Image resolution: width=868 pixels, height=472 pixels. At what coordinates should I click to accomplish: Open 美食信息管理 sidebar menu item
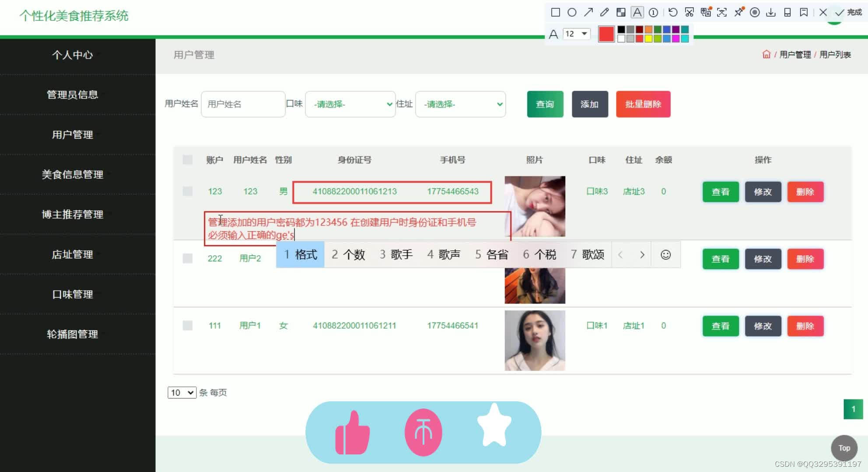[73, 174]
